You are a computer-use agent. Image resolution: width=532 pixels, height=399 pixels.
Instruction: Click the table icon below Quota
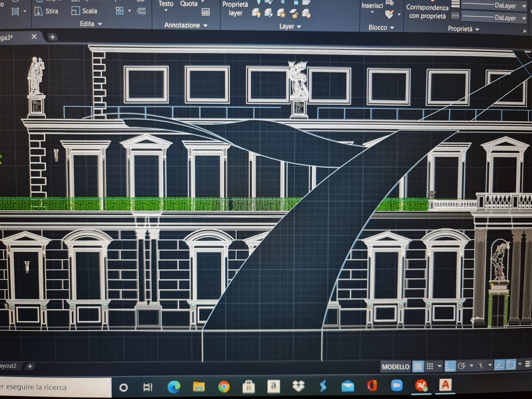tap(206, 12)
